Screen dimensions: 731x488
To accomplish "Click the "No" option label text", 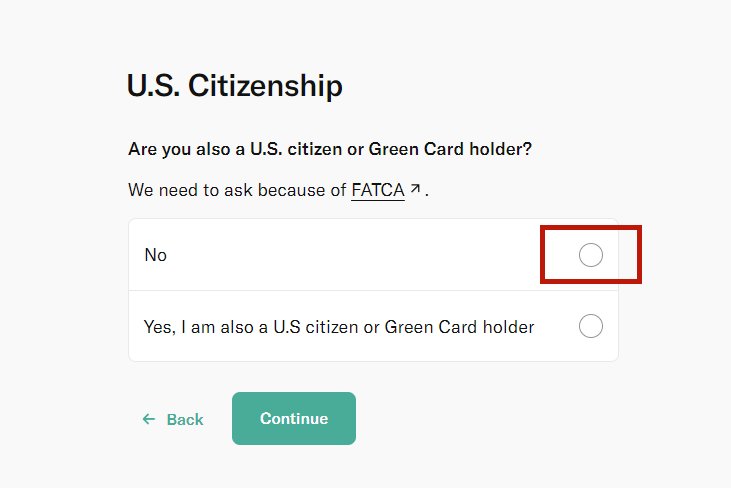I will click(155, 255).
